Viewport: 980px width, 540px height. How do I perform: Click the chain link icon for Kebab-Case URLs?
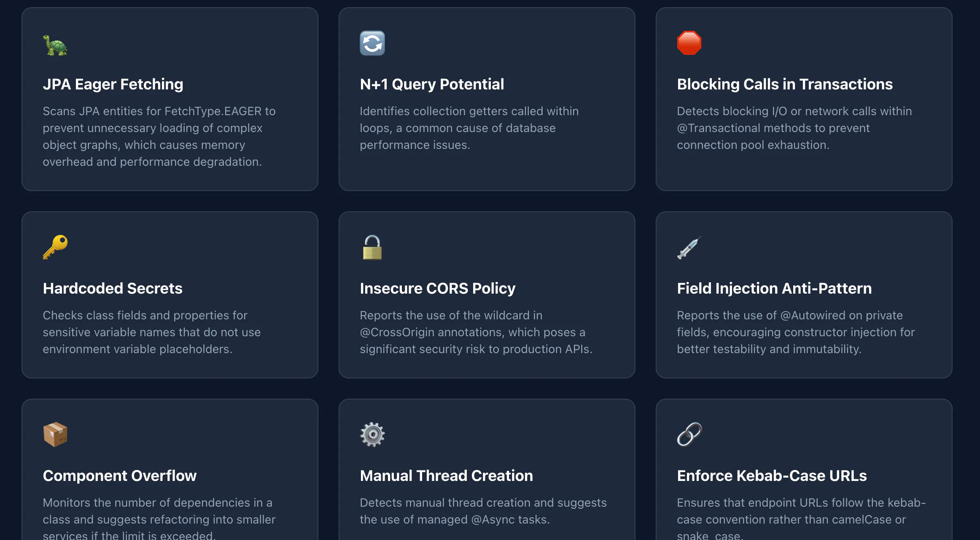click(689, 435)
